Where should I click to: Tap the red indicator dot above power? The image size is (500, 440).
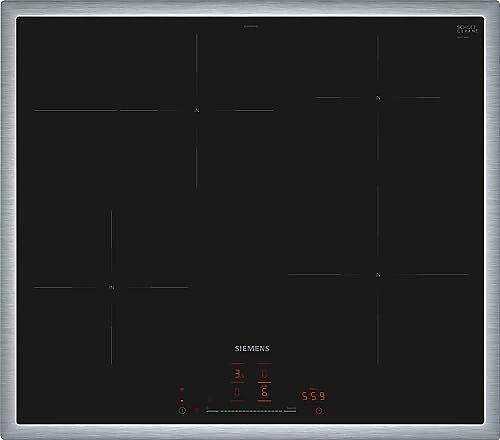click(x=182, y=401)
